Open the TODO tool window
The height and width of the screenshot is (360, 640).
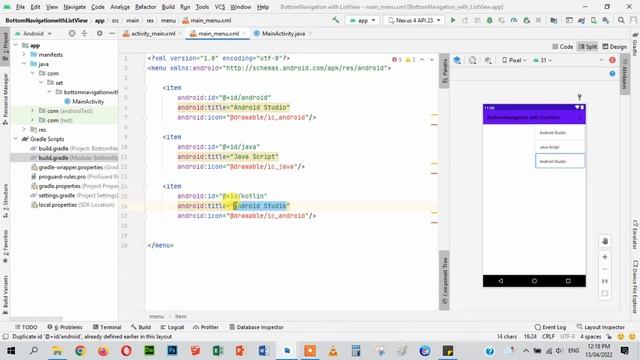[x=26, y=327]
